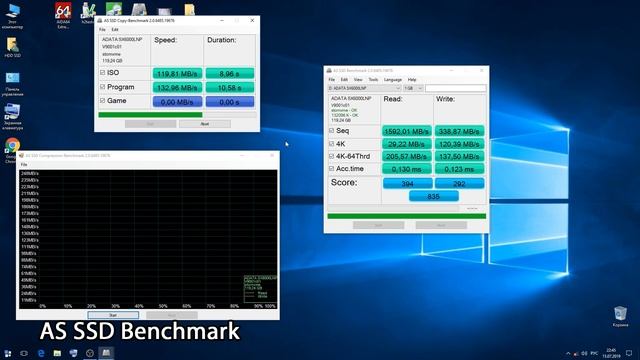Open Task View from the taskbar
Viewport: 640px width, 360px height.
[x=24, y=353]
